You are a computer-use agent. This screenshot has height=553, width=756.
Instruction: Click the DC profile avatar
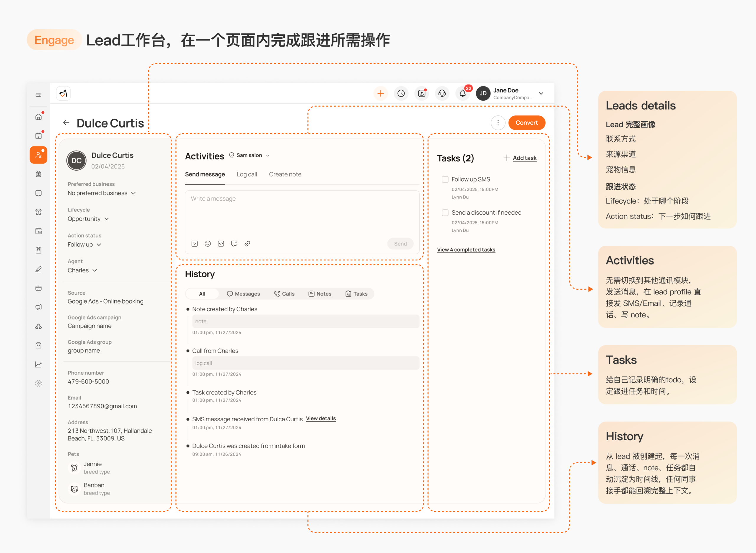[76, 161]
